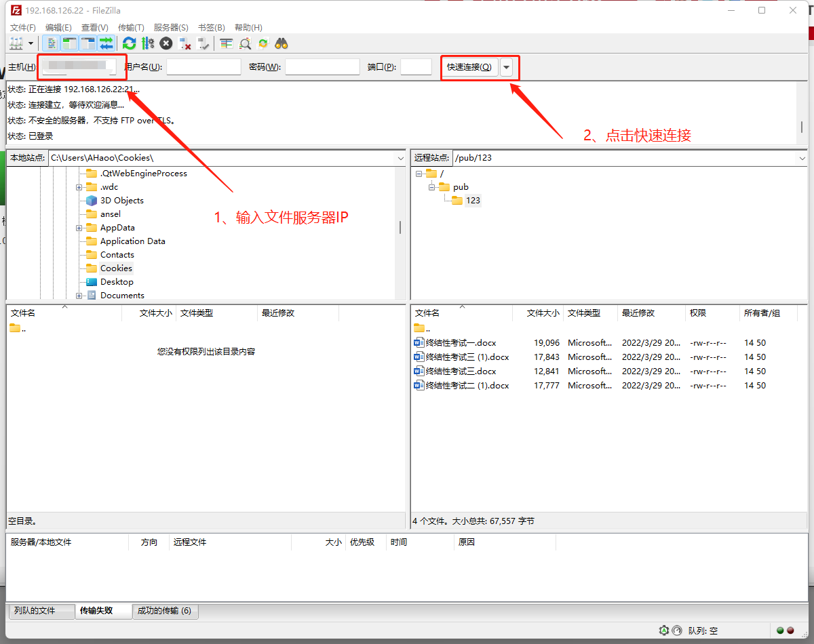
Task: Select file 终结性考试三 (1).docx
Action: (467, 357)
